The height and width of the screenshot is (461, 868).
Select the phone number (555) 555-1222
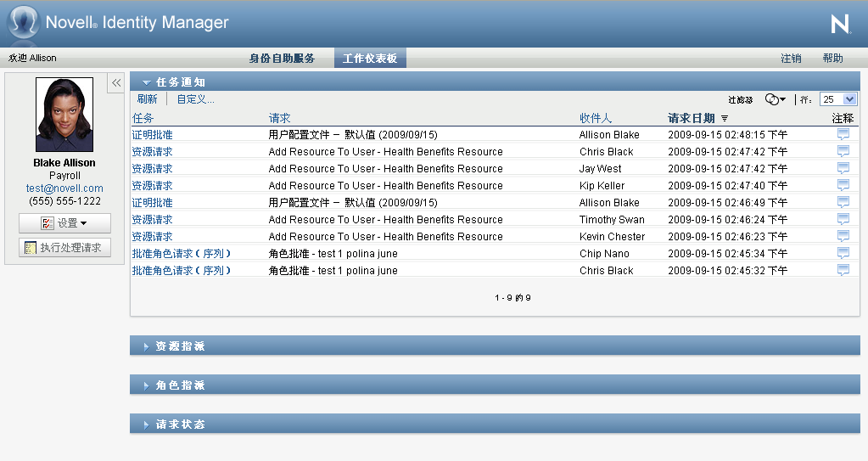coord(64,201)
